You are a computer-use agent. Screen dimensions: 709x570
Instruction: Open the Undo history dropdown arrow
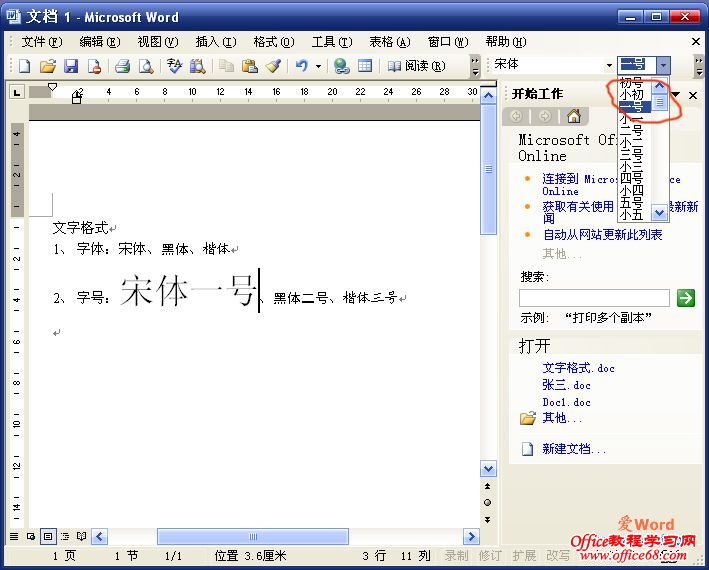pyautogui.click(x=318, y=66)
